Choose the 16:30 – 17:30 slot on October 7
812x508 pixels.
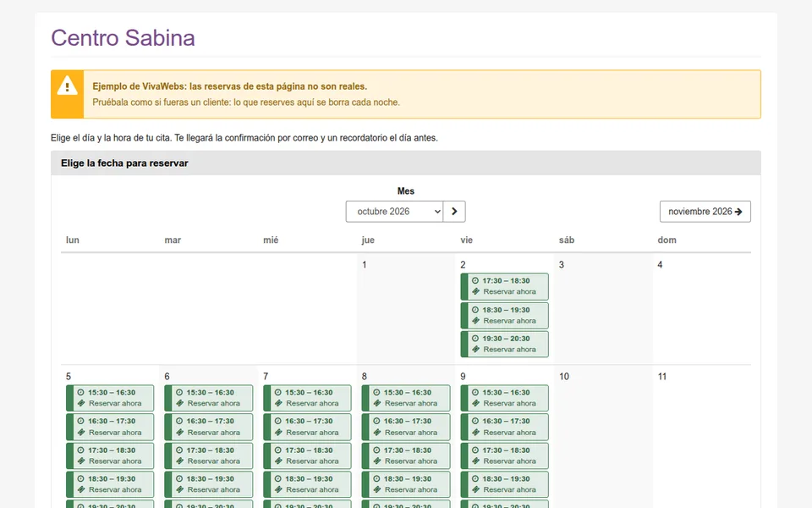pyautogui.click(x=307, y=427)
